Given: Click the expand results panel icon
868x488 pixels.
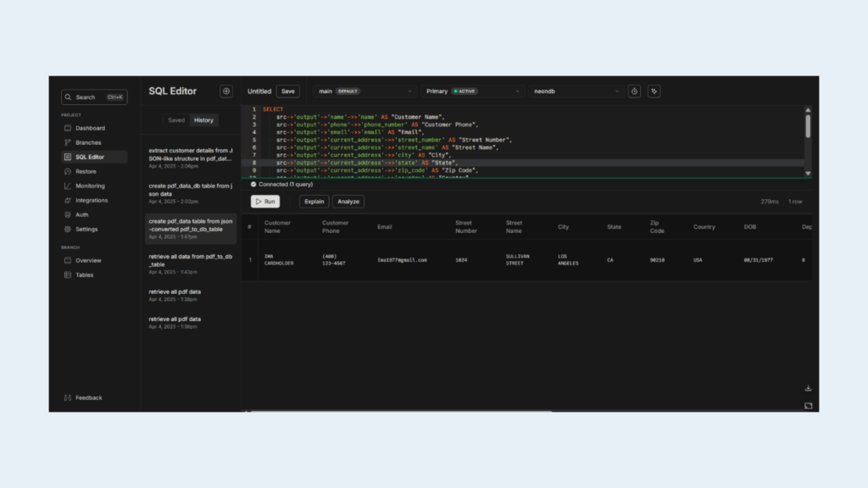Looking at the screenshot, I should point(808,406).
